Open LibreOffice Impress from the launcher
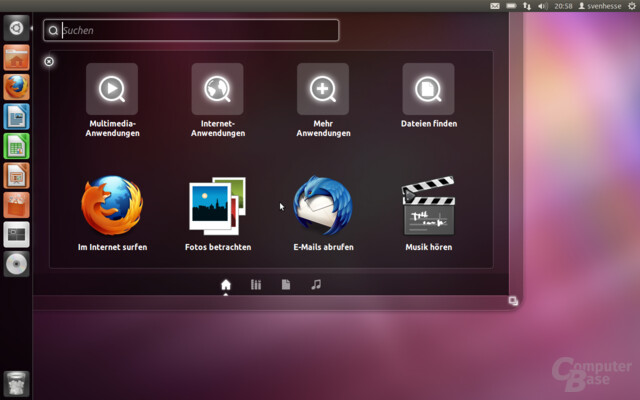The image size is (640, 400). 16,176
